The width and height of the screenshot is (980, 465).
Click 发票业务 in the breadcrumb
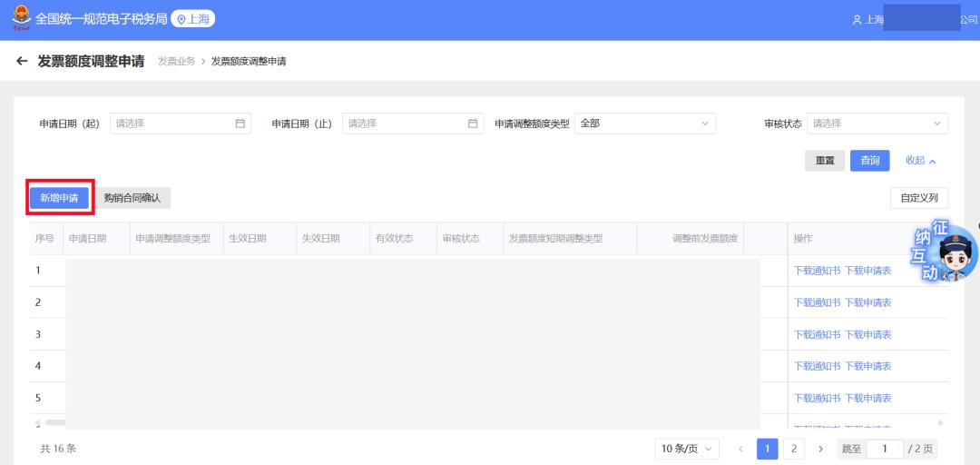176,62
